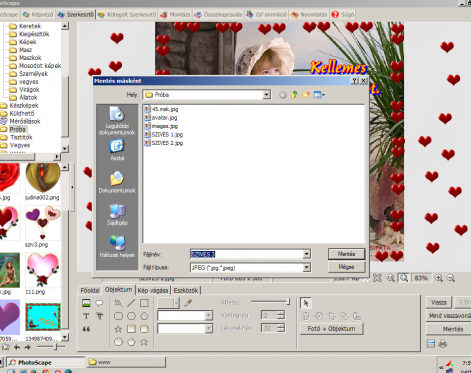Image resolution: width=471 pixels, height=373 pixels.
Task: Switch to the Kép vágása tab
Action: tap(153, 290)
